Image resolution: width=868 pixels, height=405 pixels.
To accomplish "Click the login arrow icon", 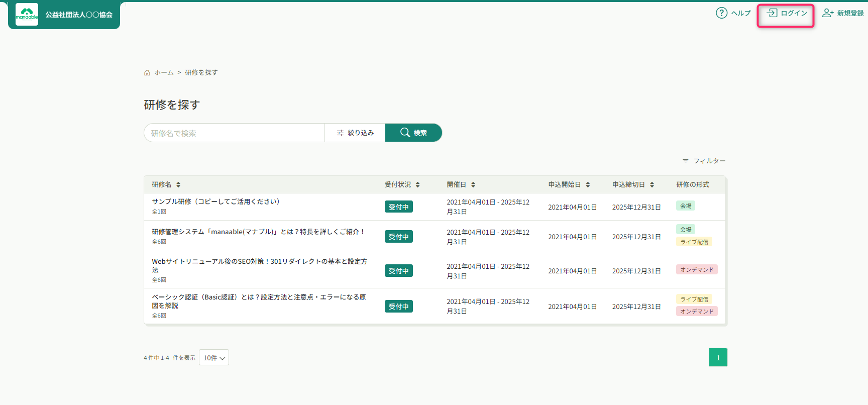I will tap(772, 13).
